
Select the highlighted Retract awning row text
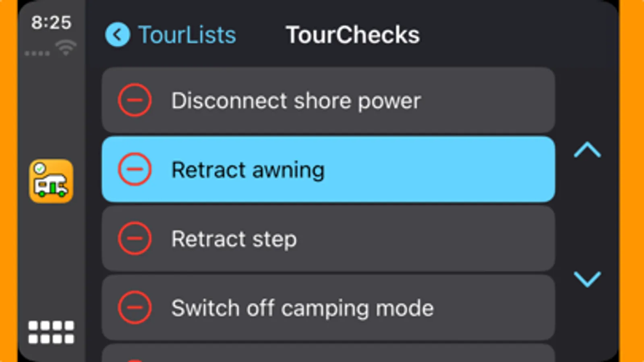(248, 170)
